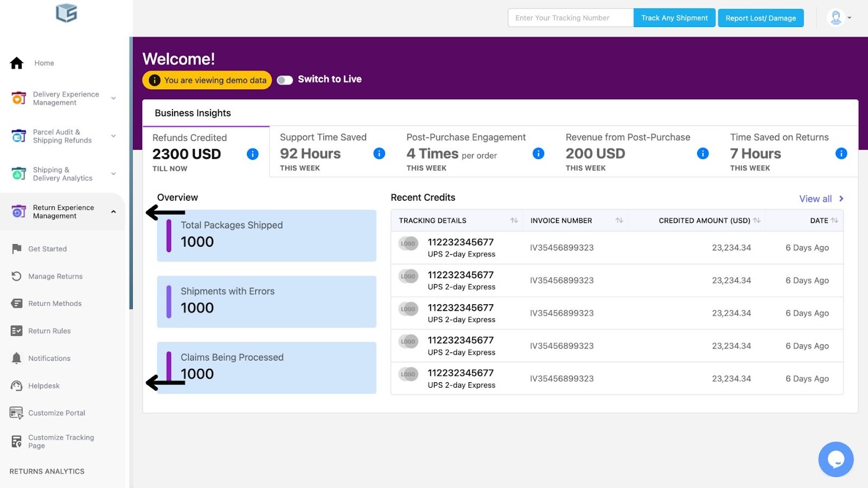Click the Get Started flag icon
The width and height of the screenshot is (868, 488).
tap(17, 249)
